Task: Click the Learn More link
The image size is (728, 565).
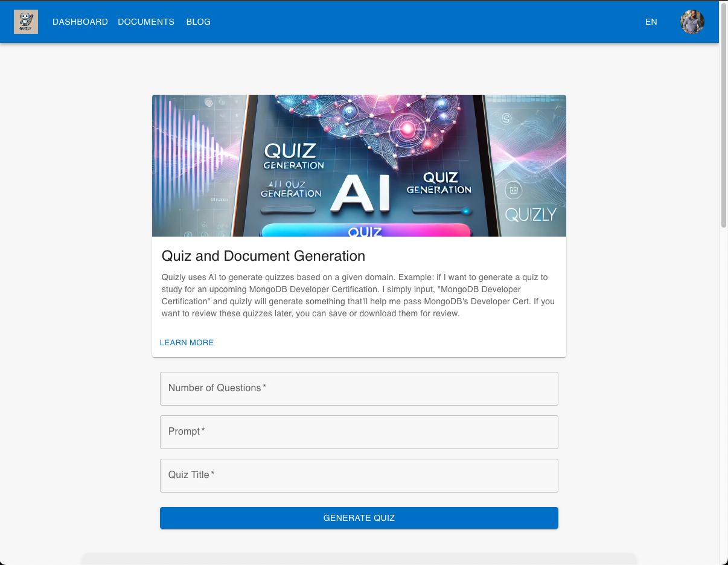Action: (x=187, y=342)
